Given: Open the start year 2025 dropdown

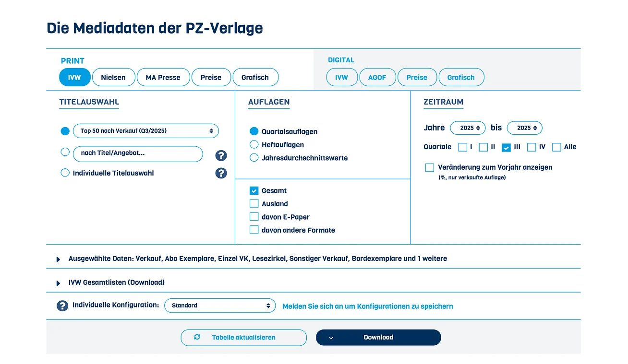Looking at the screenshot, I should [468, 128].
